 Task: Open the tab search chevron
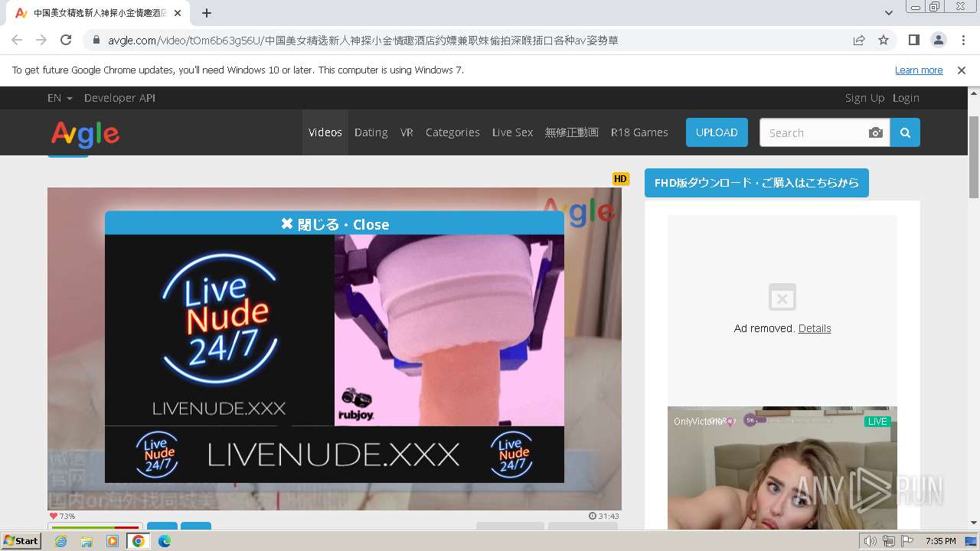[x=889, y=13]
